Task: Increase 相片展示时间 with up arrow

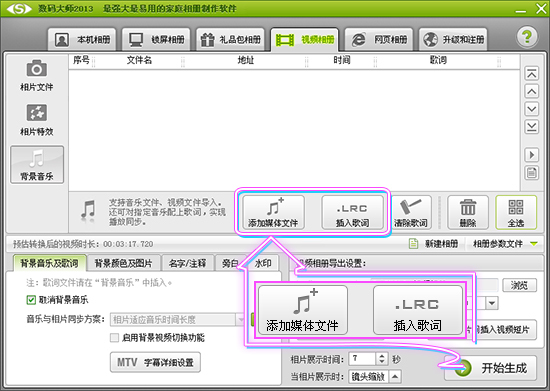Action: coord(382,356)
